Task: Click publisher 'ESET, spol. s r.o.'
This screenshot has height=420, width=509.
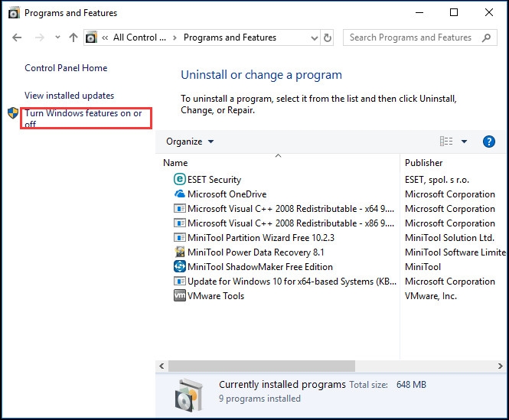Action: tap(437, 180)
